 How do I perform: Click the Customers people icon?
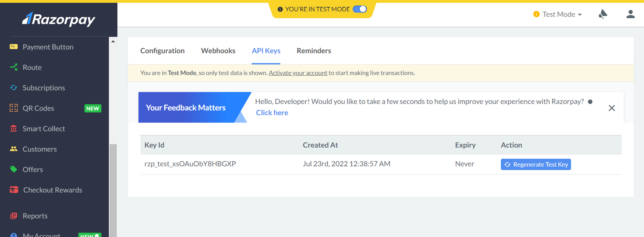(x=13, y=149)
